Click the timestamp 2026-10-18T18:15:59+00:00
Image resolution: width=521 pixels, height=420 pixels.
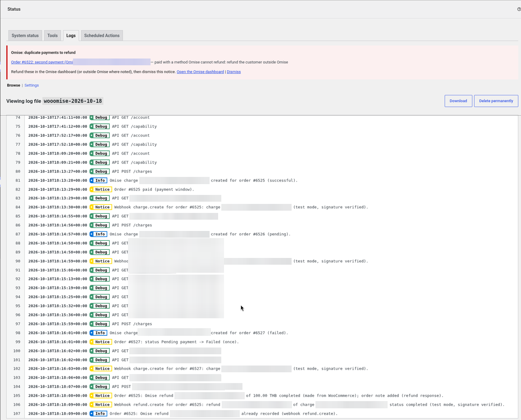58,324
